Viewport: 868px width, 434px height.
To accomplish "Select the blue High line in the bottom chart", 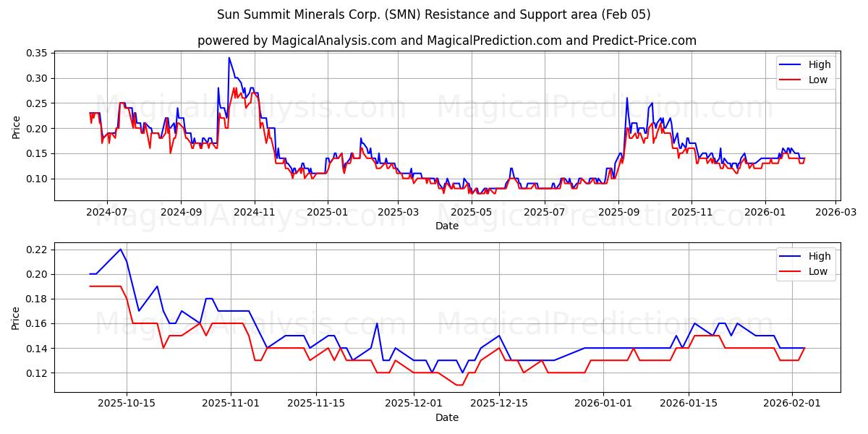I will [119, 250].
